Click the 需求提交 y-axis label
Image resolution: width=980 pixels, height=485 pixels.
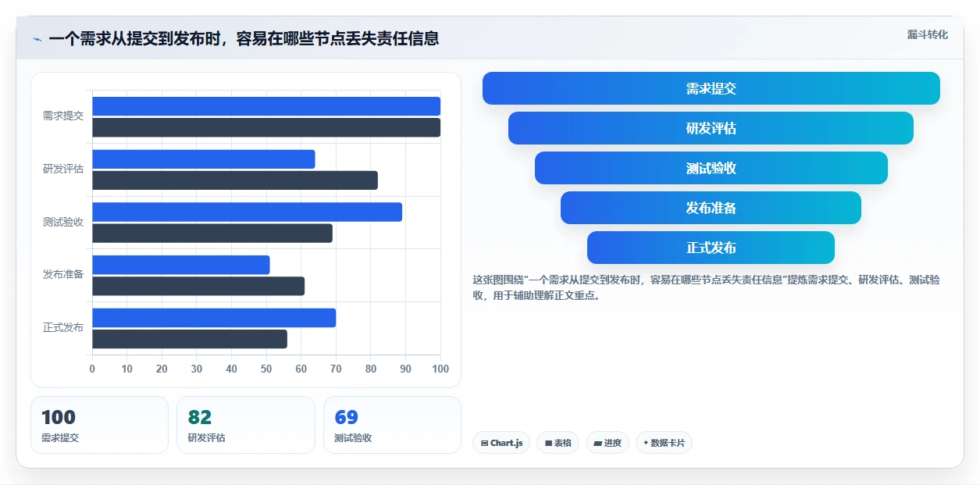63,116
